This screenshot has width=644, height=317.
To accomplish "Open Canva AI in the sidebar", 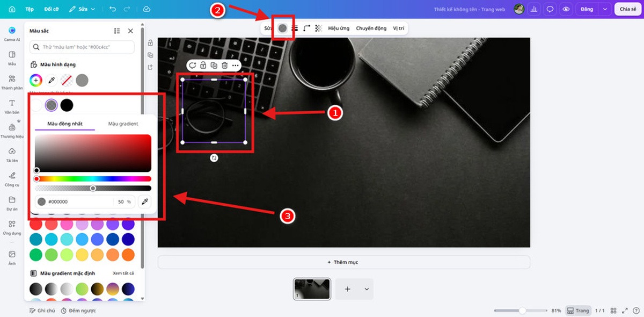I will 12,33.
